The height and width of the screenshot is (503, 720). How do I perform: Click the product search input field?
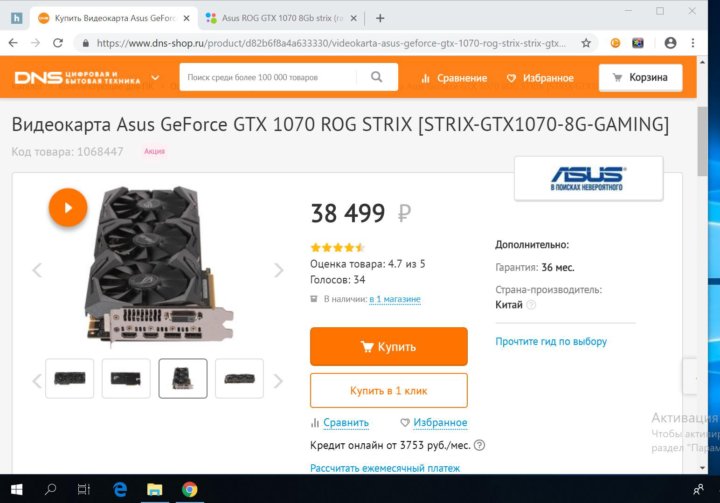pyautogui.click(x=271, y=77)
